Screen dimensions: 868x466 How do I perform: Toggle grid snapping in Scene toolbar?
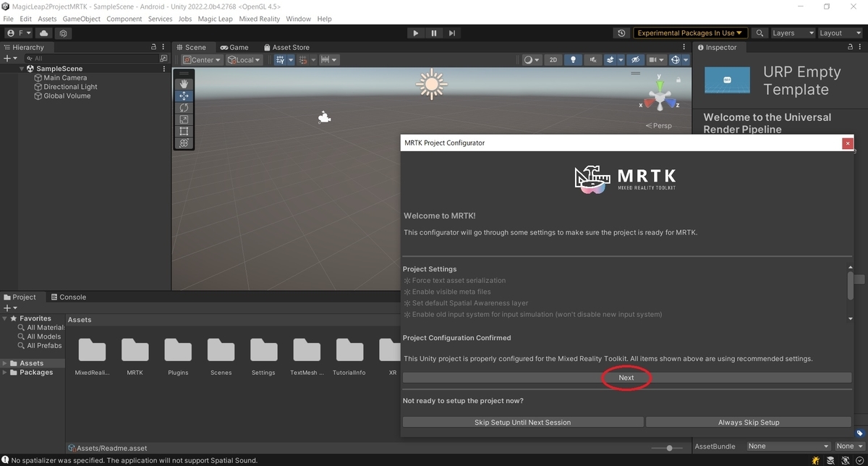tap(304, 60)
